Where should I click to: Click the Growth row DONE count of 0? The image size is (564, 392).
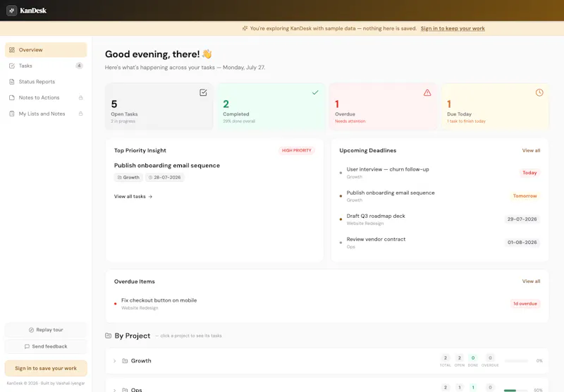[473, 358]
